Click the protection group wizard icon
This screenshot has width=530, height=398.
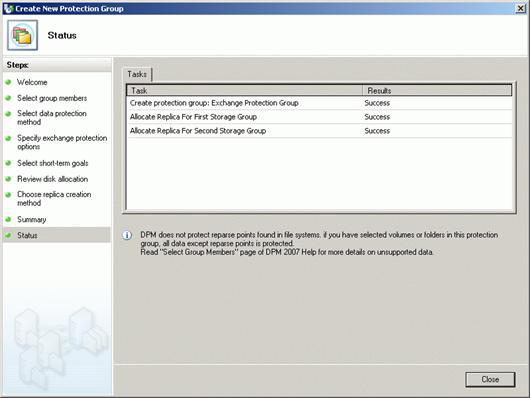point(22,35)
